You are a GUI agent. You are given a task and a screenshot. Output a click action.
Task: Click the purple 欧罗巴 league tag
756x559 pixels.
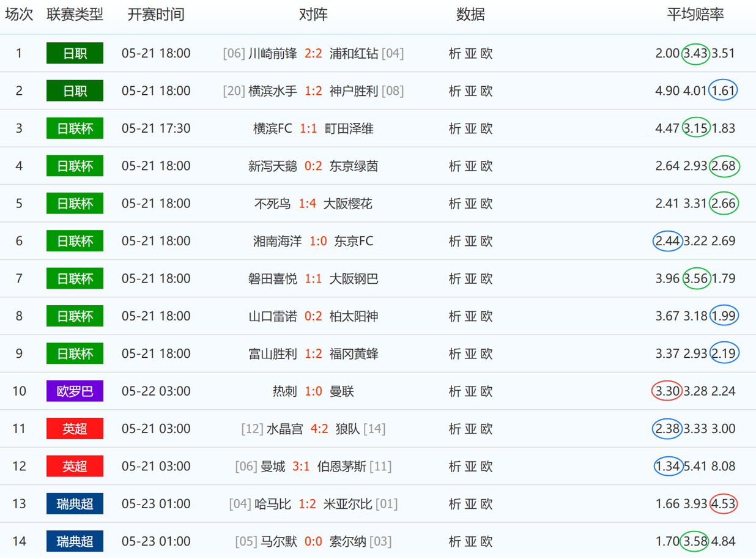(x=75, y=391)
